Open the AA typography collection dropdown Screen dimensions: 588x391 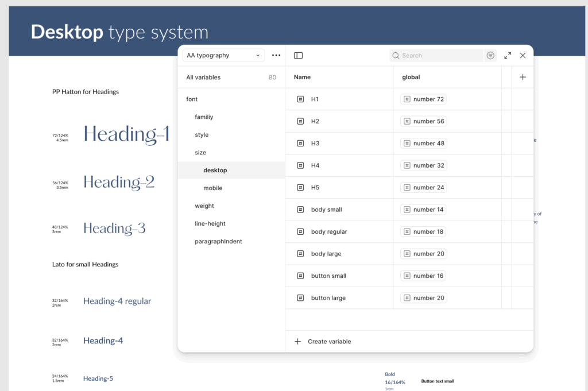223,56
